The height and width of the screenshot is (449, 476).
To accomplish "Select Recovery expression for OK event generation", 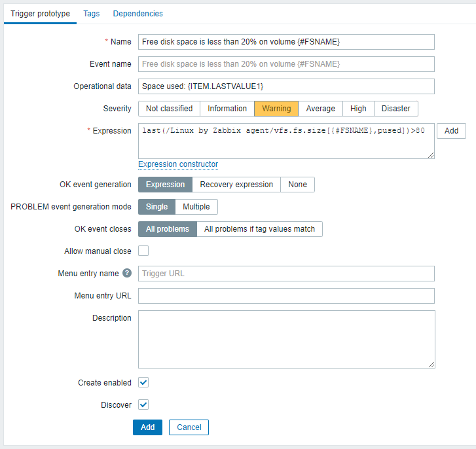I will tap(236, 185).
